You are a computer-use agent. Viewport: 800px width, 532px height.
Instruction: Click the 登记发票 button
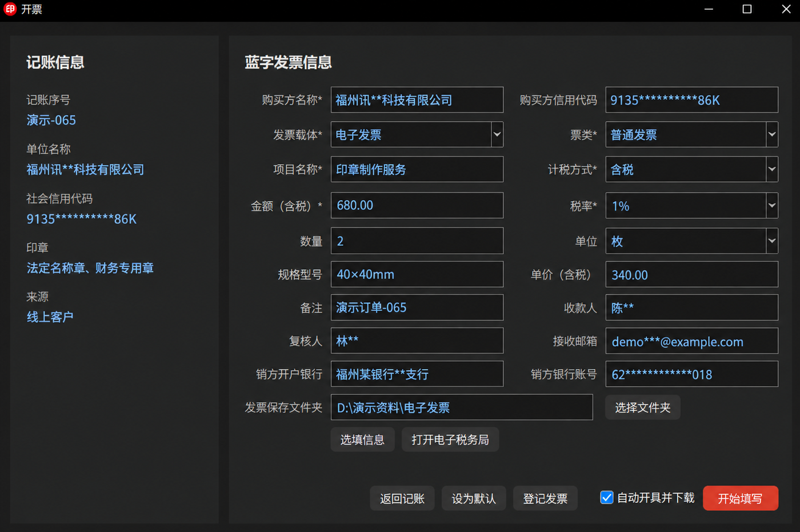click(x=545, y=498)
